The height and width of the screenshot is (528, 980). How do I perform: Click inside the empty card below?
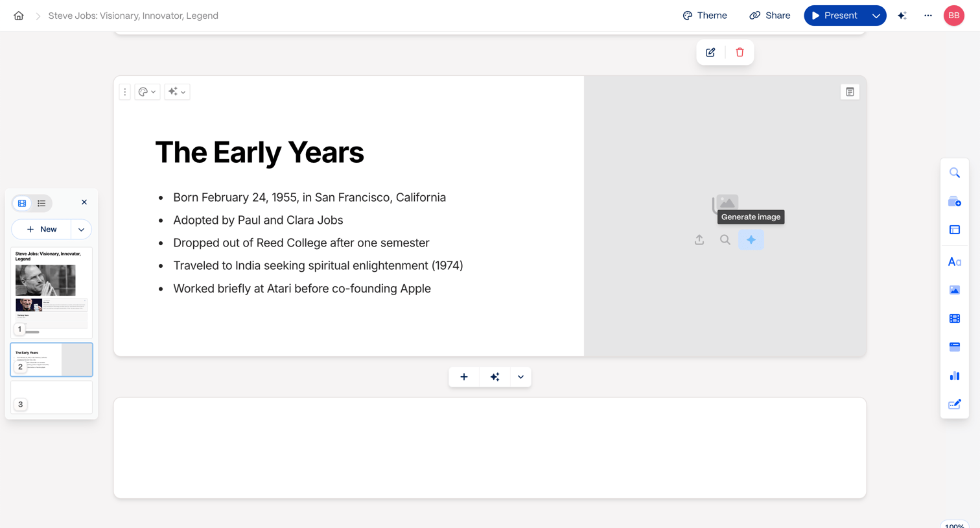point(490,448)
